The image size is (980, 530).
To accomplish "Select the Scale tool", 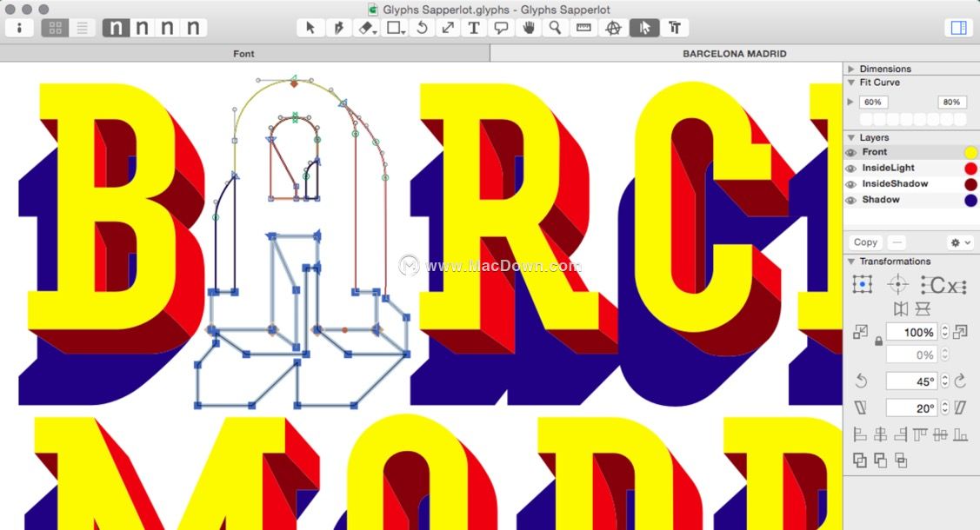I will pyautogui.click(x=448, y=28).
